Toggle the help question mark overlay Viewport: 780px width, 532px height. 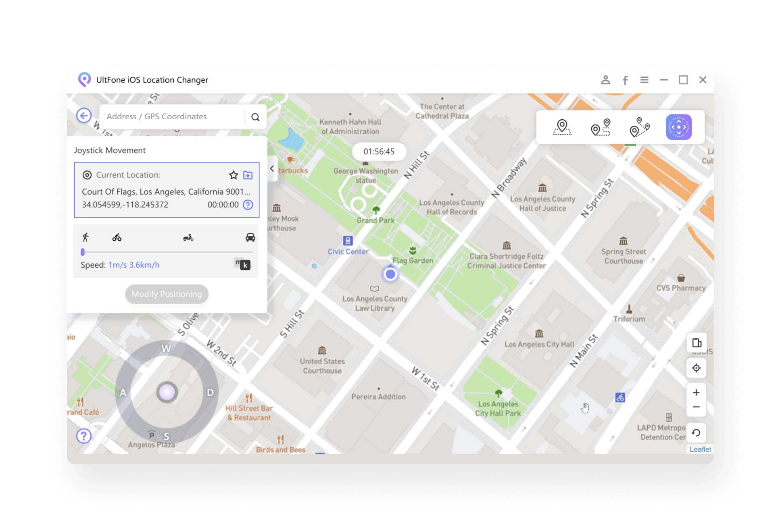(x=84, y=436)
